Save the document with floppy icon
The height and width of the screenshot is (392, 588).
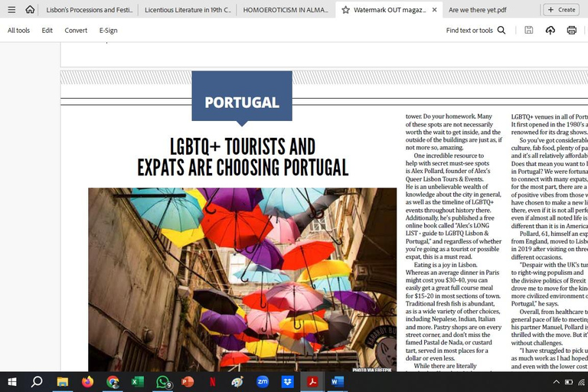pyautogui.click(x=529, y=30)
